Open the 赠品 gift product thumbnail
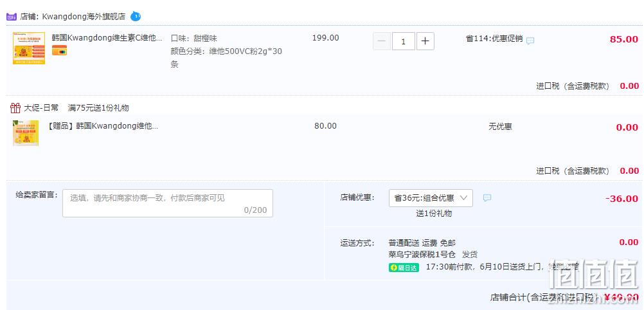Screen dimensions: 644x310 pos(26,132)
